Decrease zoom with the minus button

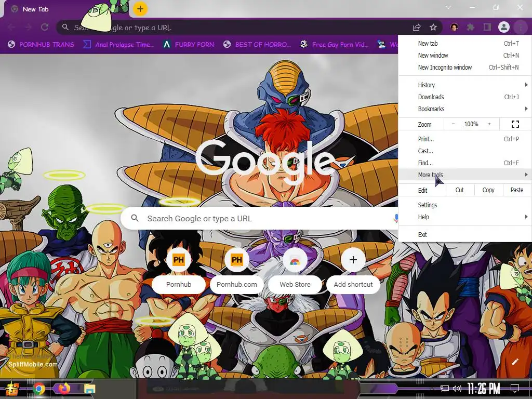pyautogui.click(x=453, y=124)
